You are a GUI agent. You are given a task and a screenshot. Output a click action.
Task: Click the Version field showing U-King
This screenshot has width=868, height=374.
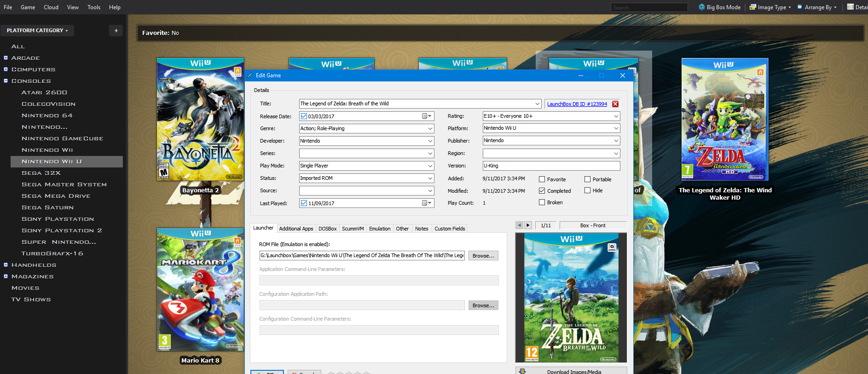551,166
